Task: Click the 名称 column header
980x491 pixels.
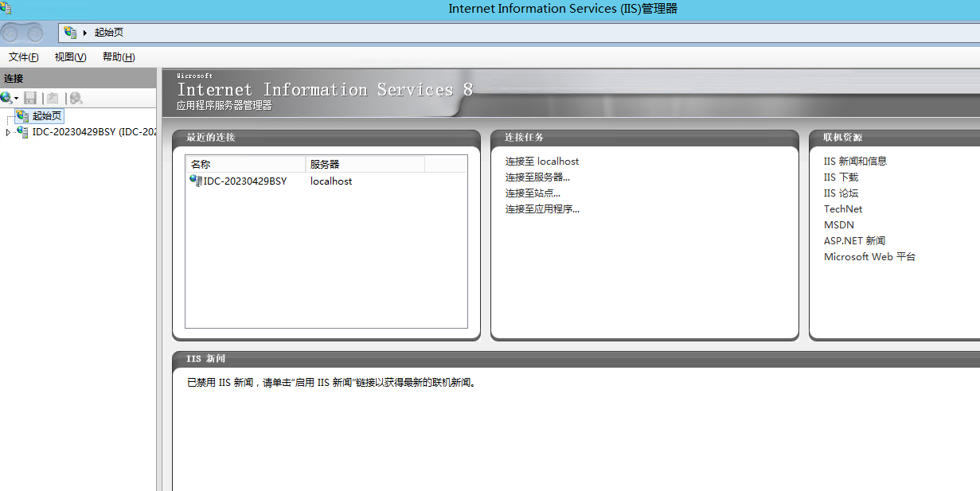Action: pyautogui.click(x=246, y=164)
